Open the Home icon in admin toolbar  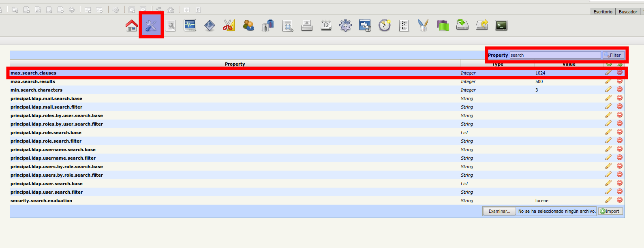click(x=131, y=26)
